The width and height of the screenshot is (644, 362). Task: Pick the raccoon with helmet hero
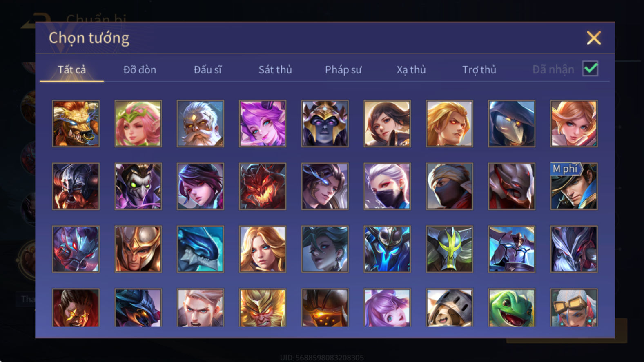[449, 308]
